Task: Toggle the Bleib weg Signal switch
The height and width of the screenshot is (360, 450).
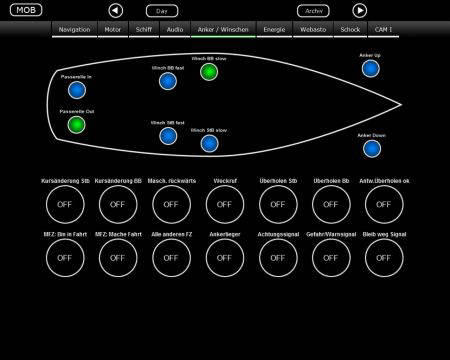Action: (x=384, y=258)
